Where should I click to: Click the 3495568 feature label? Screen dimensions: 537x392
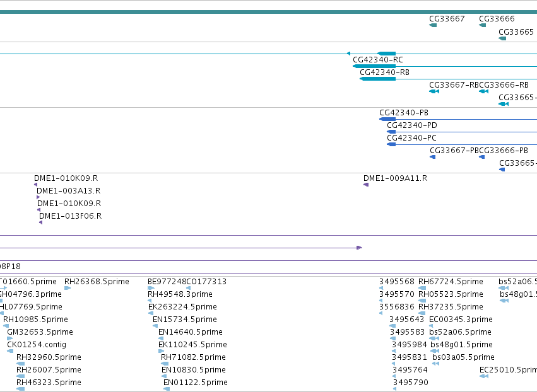(396, 282)
